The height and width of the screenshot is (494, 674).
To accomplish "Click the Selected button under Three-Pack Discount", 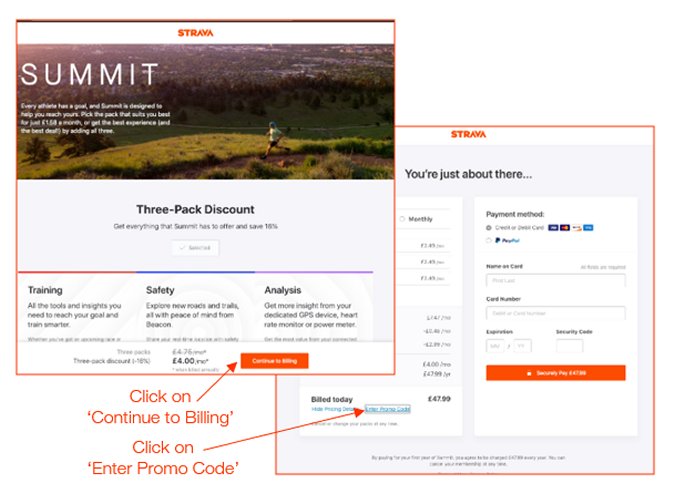I will pos(195,248).
